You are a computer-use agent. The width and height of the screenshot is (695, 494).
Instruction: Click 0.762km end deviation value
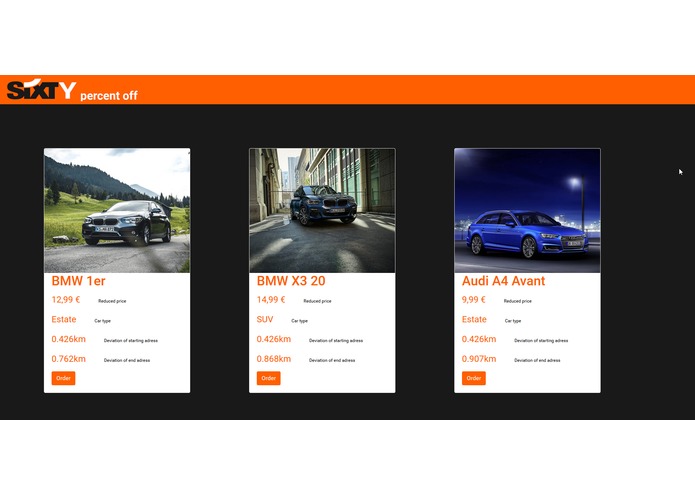(69, 359)
